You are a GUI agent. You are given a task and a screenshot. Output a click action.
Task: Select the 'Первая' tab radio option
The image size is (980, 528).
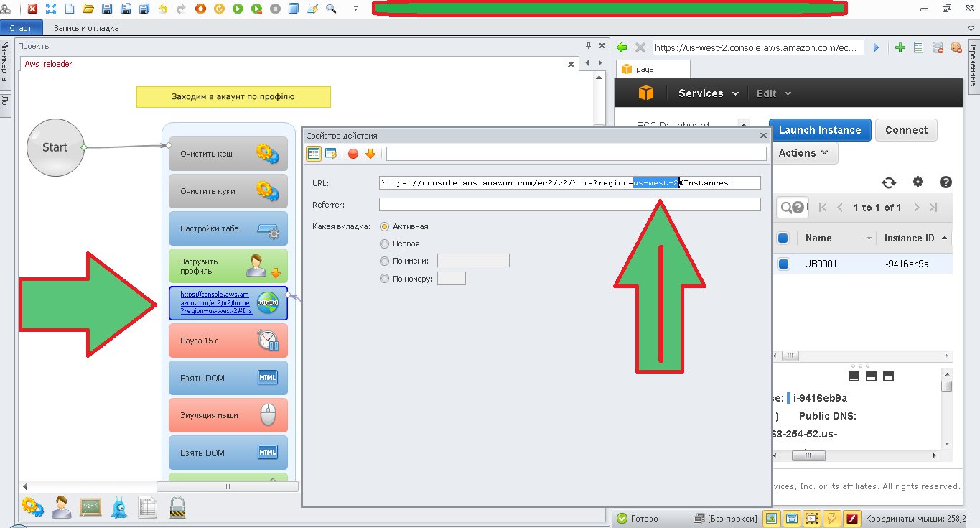(385, 244)
